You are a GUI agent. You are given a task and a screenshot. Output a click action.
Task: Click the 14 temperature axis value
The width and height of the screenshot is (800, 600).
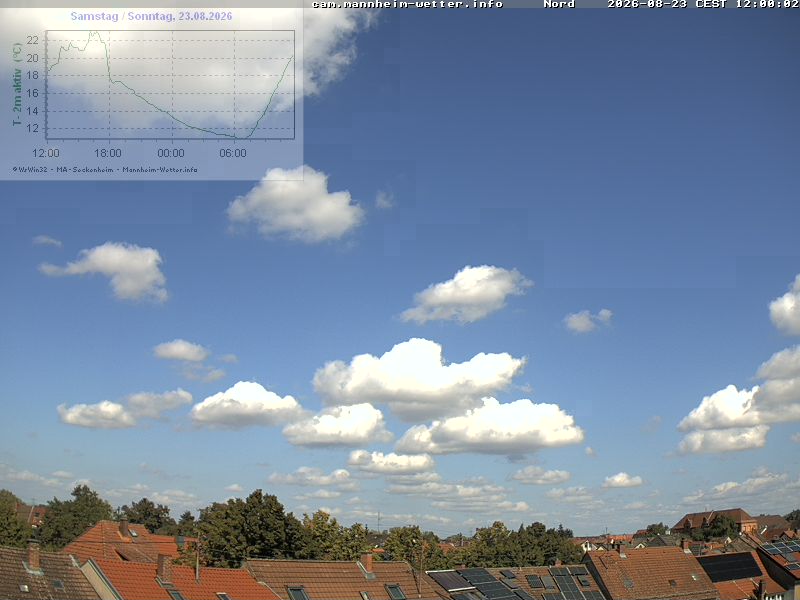(33, 111)
